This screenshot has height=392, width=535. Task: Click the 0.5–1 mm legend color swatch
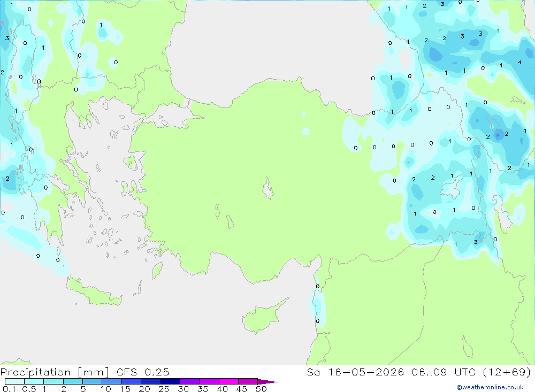click(x=34, y=381)
